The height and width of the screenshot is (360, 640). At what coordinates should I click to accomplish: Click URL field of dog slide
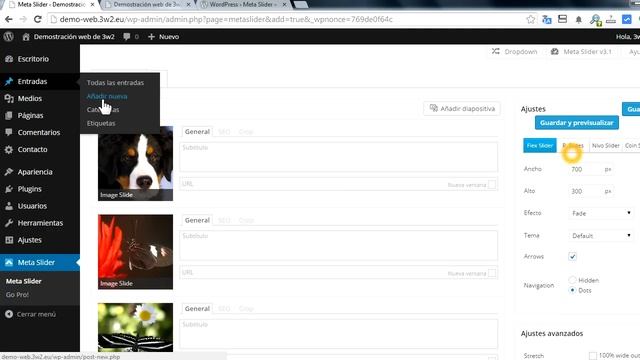pyautogui.click(x=338, y=184)
